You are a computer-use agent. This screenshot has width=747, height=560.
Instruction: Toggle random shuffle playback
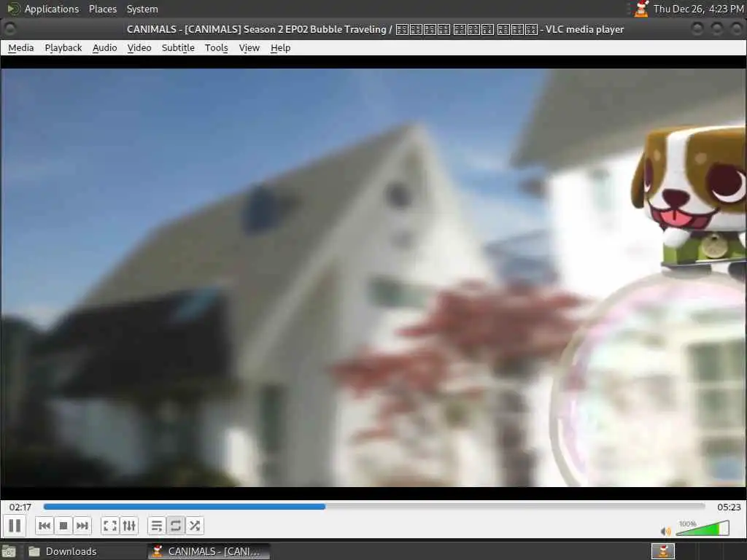tap(194, 526)
